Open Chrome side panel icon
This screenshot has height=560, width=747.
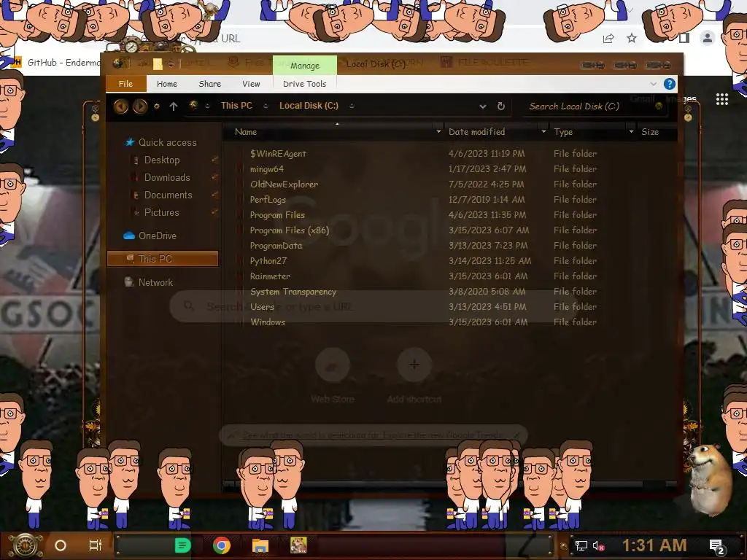pyautogui.click(x=684, y=38)
